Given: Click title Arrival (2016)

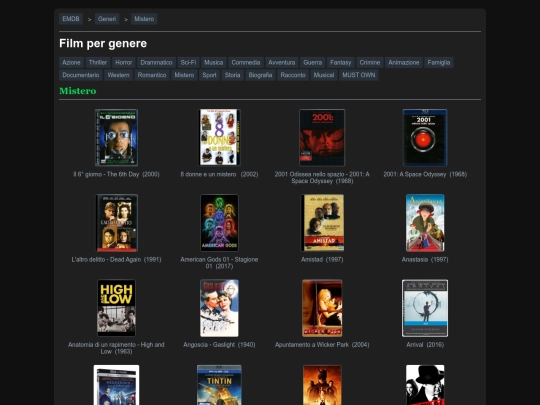Looking at the screenshot, I should point(425,345).
